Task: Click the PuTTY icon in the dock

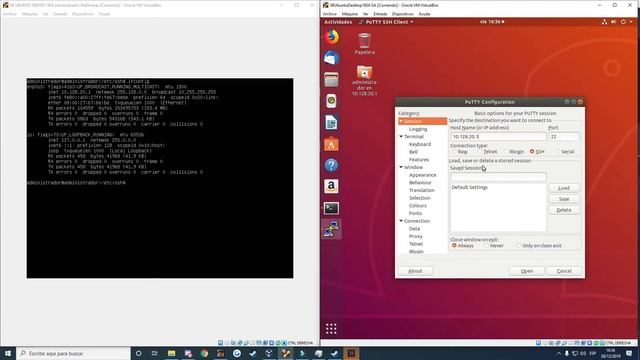Action: point(331,229)
